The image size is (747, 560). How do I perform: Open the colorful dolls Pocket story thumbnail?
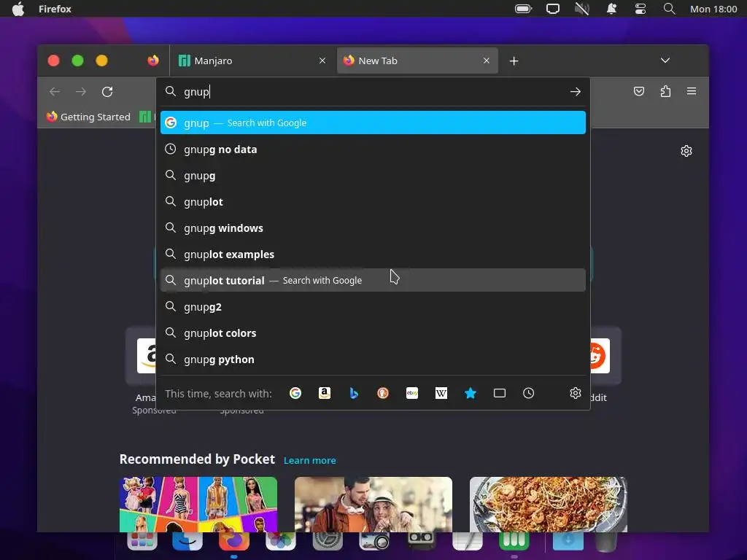click(x=198, y=505)
